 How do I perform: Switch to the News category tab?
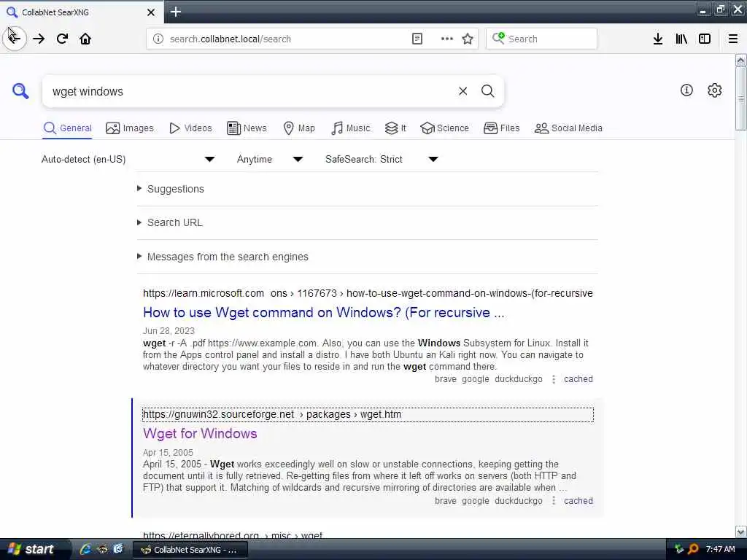[x=247, y=128]
